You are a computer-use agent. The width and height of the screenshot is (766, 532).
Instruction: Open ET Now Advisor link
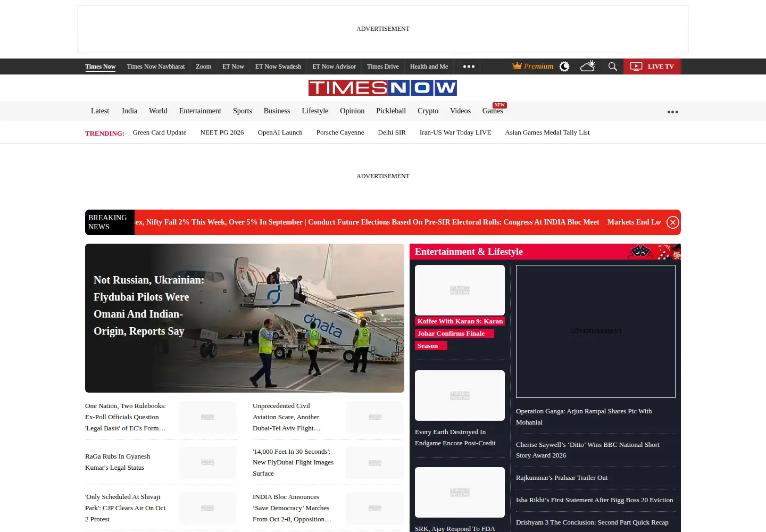click(334, 66)
